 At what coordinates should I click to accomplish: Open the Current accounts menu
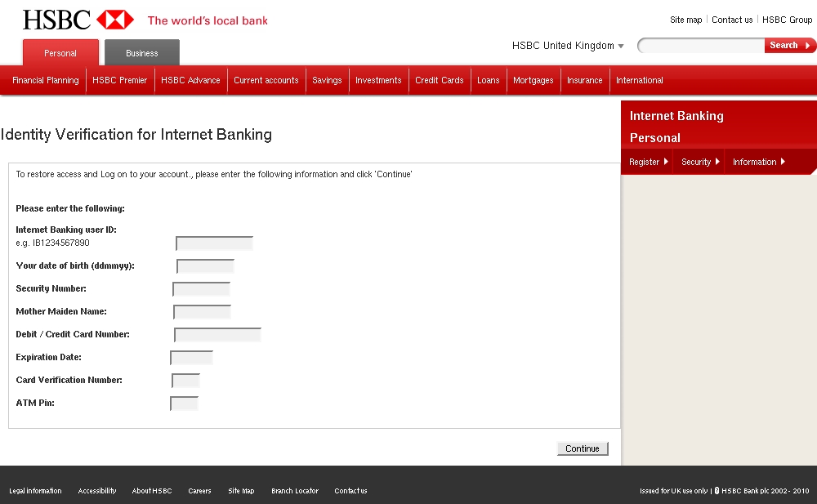(266, 80)
